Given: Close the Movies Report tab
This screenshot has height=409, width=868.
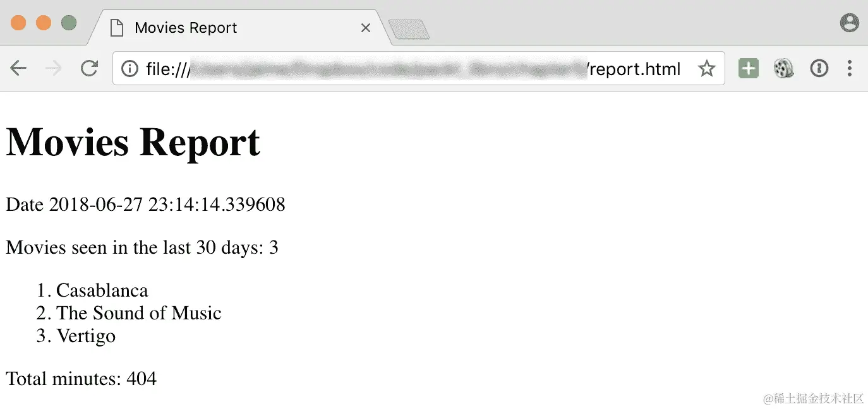Looking at the screenshot, I should [x=365, y=28].
